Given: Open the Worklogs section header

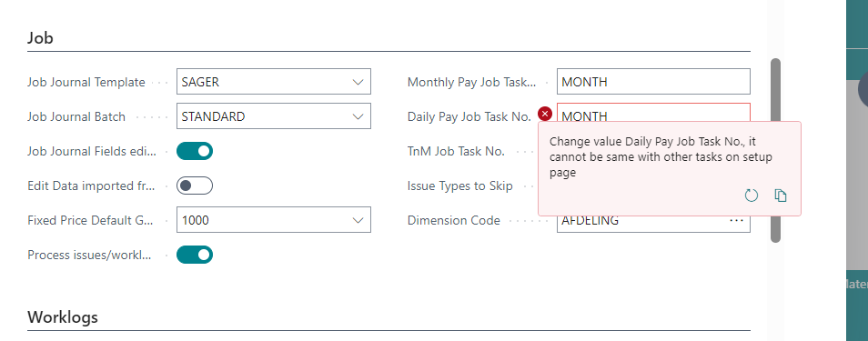Looking at the screenshot, I should [x=63, y=317].
